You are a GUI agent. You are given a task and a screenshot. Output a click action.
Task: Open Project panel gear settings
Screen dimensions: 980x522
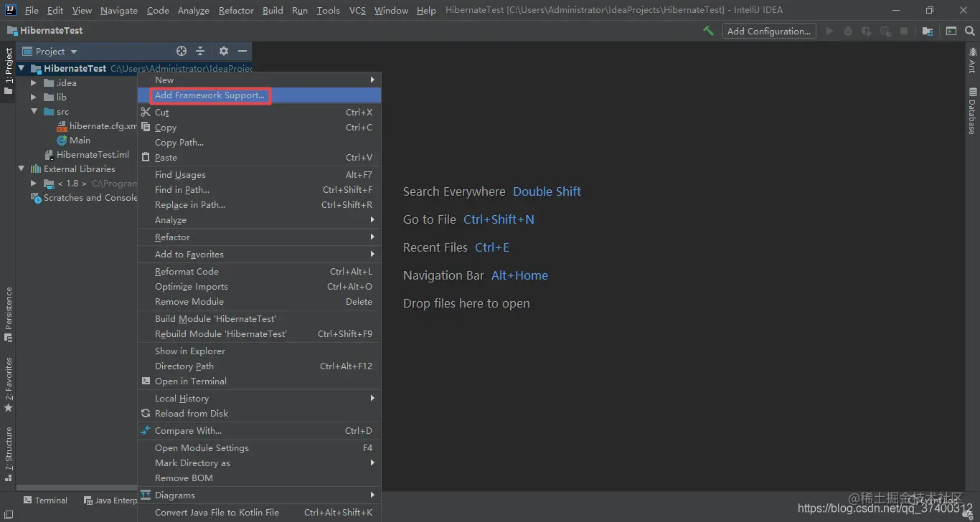click(x=224, y=51)
